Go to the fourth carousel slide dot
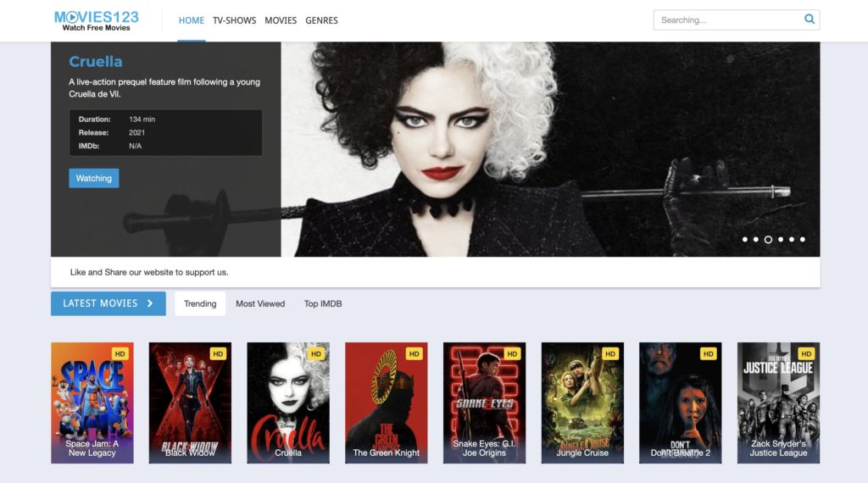The height and width of the screenshot is (483, 868). coord(781,240)
